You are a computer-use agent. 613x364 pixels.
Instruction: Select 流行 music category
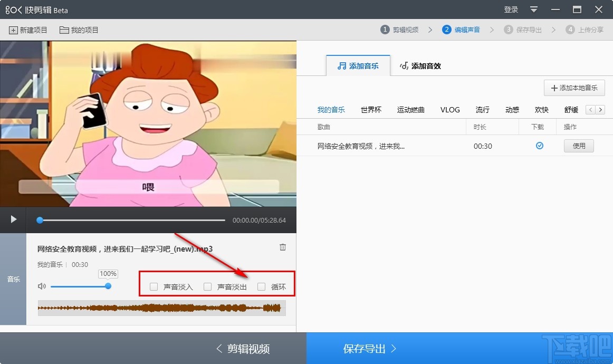coord(482,110)
